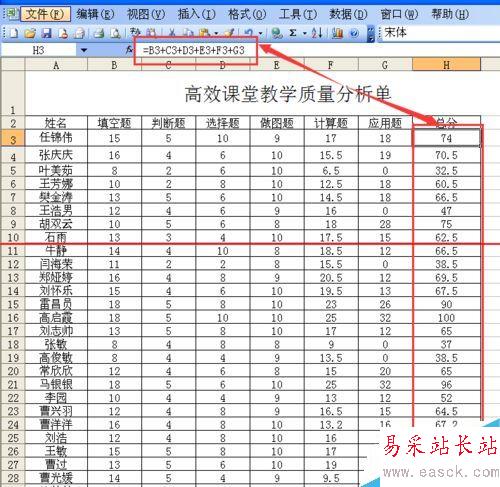Click the E-mail icon in toolbar
The height and width of the screenshot is (487, 500).
(79, 33)
